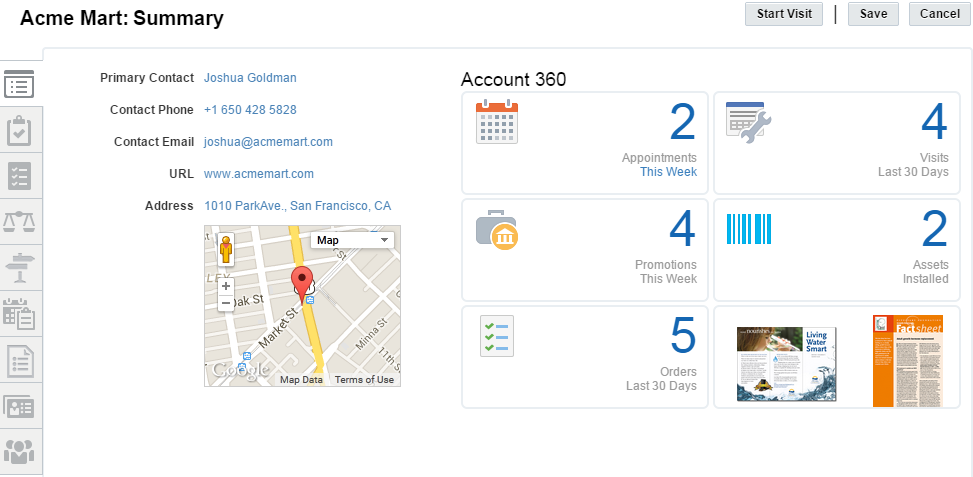Zoom in on the map
The height and width of the screenshot is (477, 973).
point(226,286)
